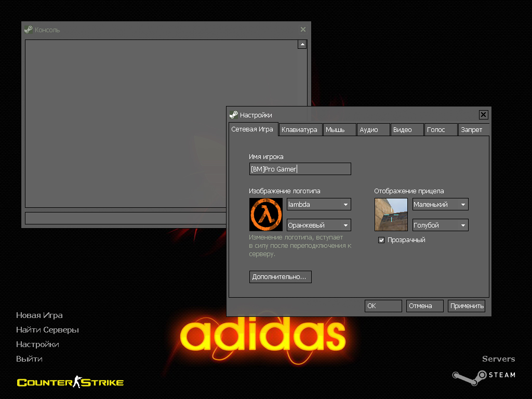Click the Отмена button
This screenshot has height=399, width=532.
pos(424,305)
